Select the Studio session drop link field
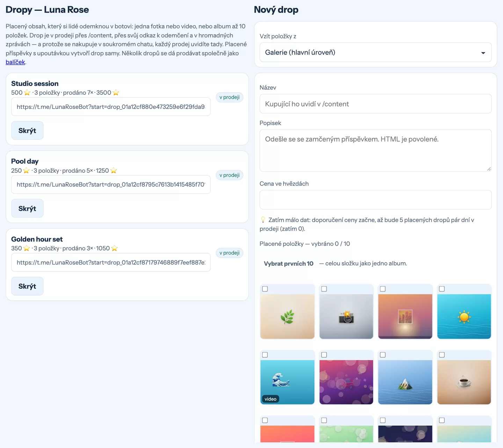Viewport: 503px width, 448px height. tap(111, 107)
